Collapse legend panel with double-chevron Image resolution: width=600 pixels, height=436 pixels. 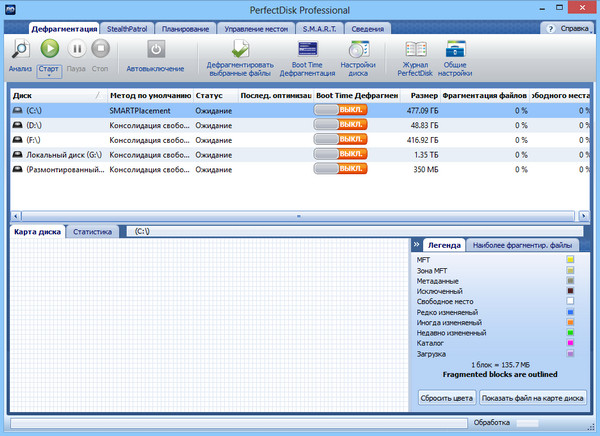tap(417, 244)
